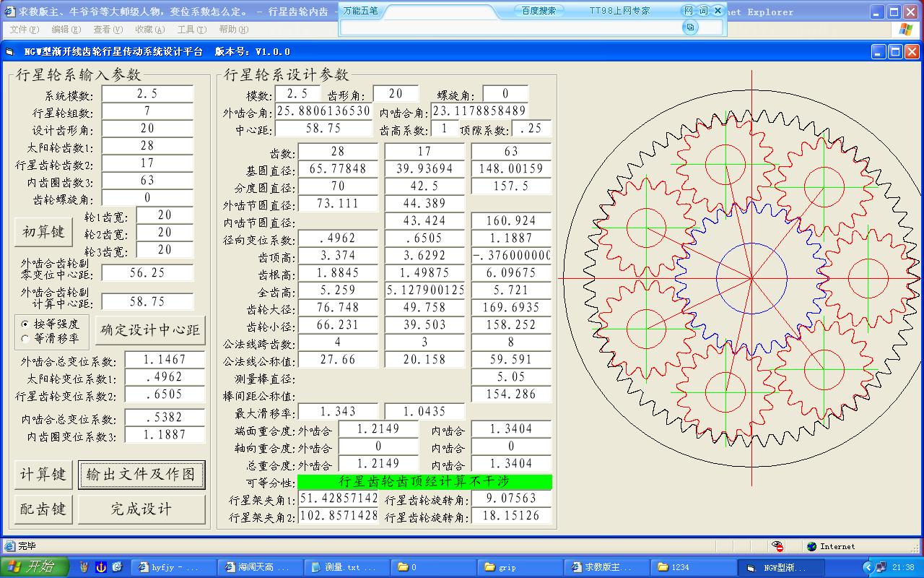The width and height of the screenshot is (924, 578).
Task: Click the 百度搜索 button in IME toolbar
Action: 539,11
